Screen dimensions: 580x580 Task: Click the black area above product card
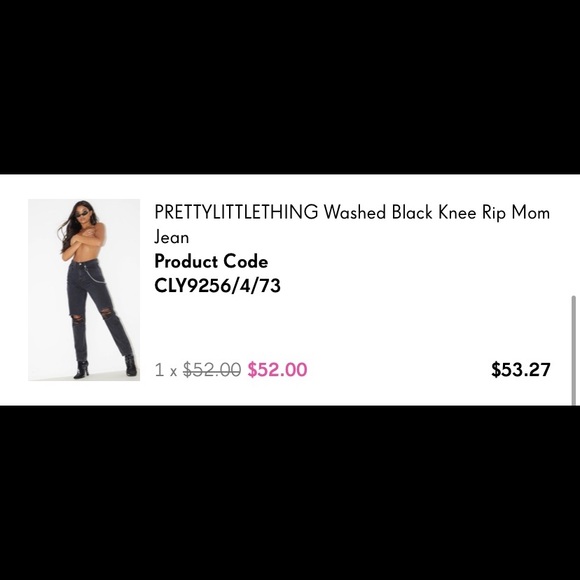point(290,87)
